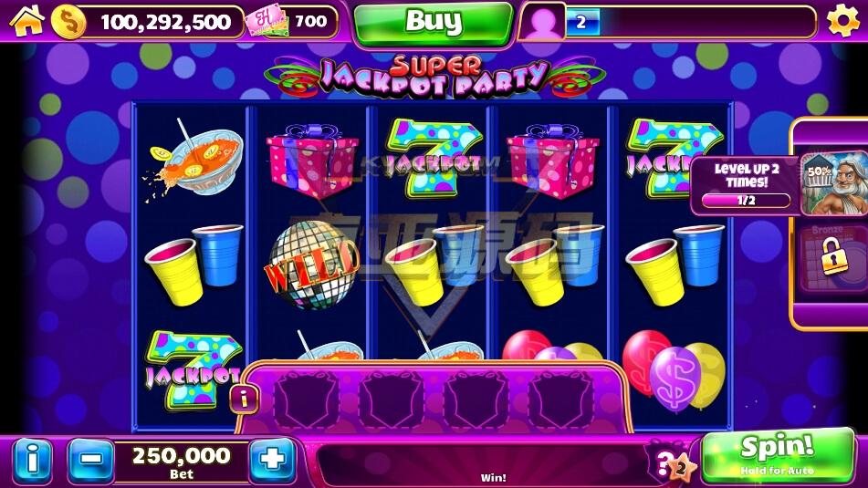868x488 pixels.
Task: Click the gold coin balance icon
Action: pos(68,22)
